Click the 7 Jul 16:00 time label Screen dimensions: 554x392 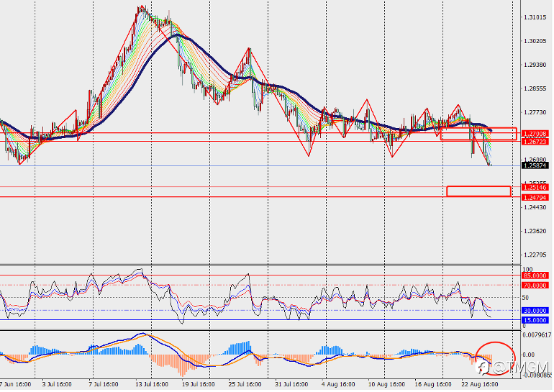[104, 384]
